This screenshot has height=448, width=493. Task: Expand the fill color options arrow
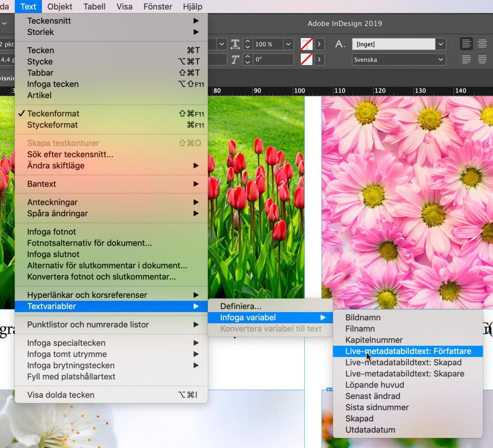(x=319, y=44)
